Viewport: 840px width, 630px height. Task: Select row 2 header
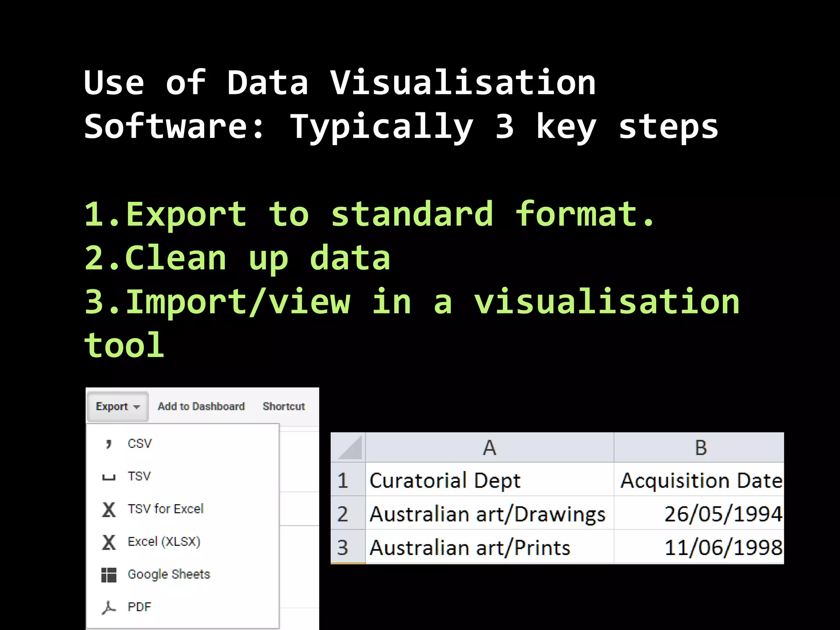[348, 514]
